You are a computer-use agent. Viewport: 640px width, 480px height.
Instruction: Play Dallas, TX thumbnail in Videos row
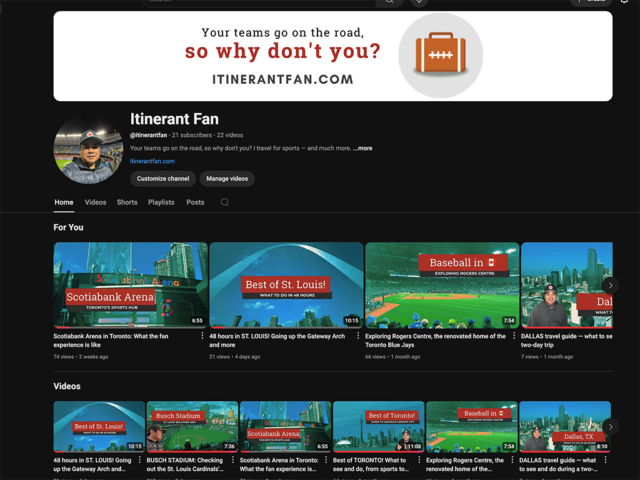tap(565, 427)
